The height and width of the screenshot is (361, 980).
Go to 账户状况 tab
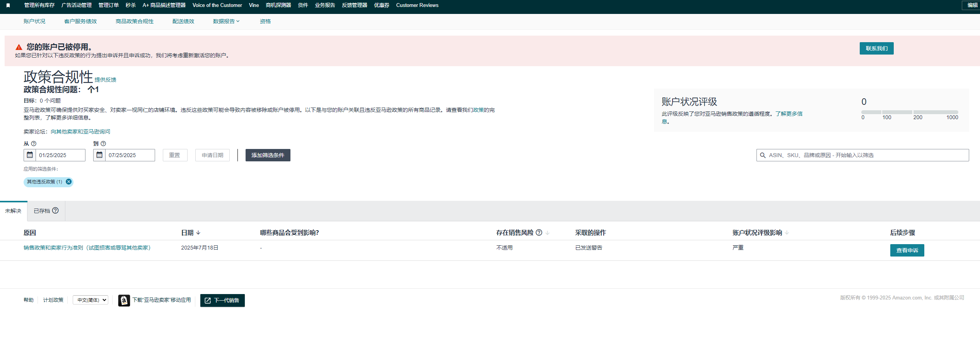click(34, 21)
